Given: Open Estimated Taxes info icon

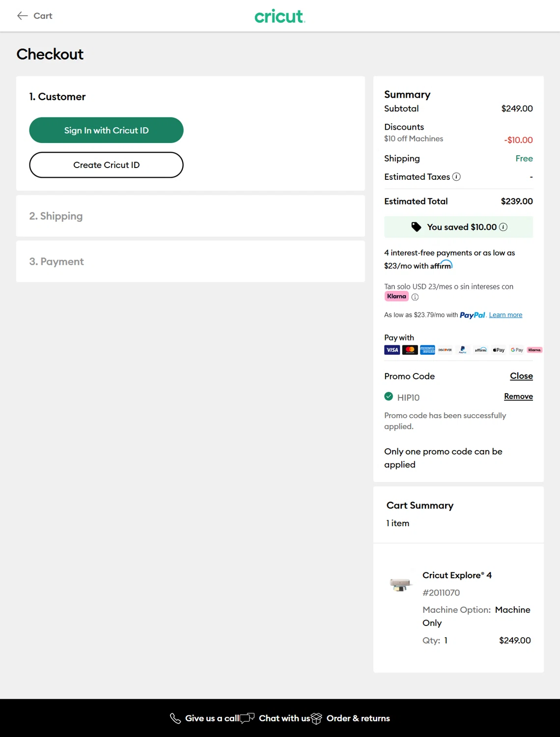Looking at the screenshot, I should [x=456, y=177].
